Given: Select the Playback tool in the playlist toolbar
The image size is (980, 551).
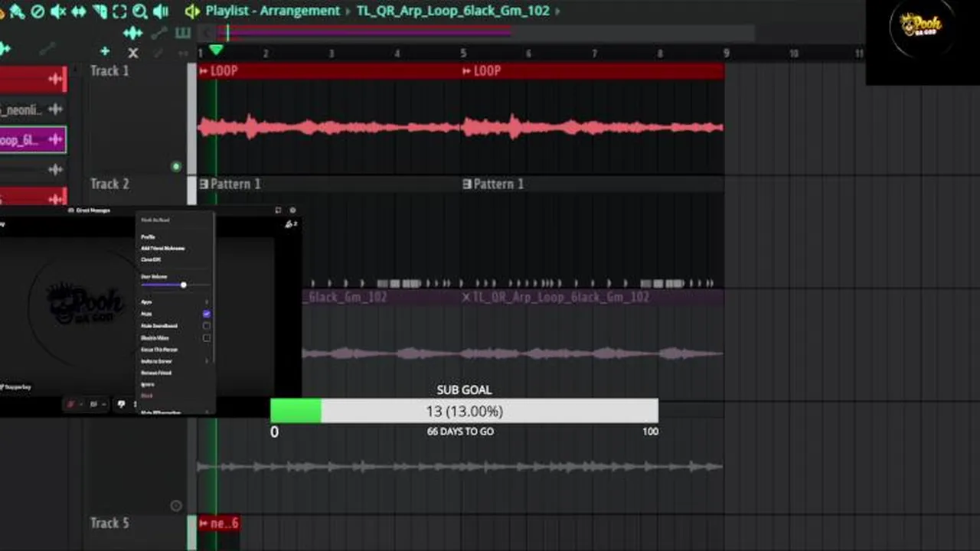Looking at the screenshot, I should click(x=161, y=11).
